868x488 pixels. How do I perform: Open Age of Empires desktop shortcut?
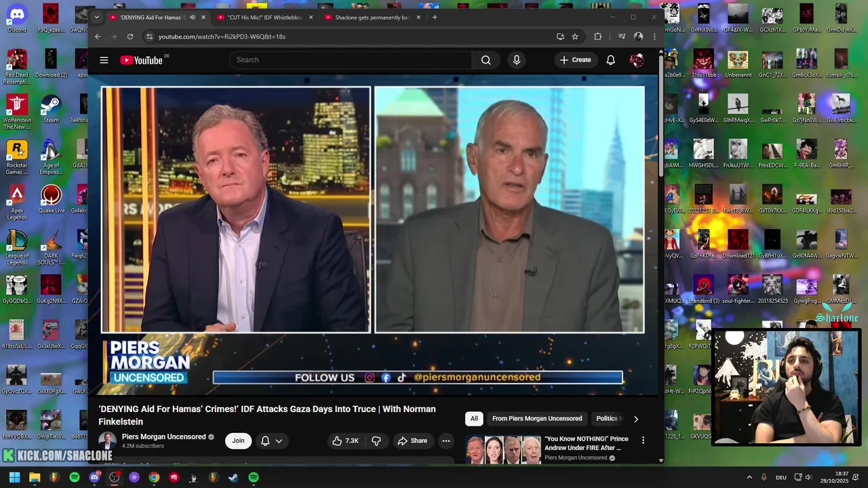(x=51, y=157)
